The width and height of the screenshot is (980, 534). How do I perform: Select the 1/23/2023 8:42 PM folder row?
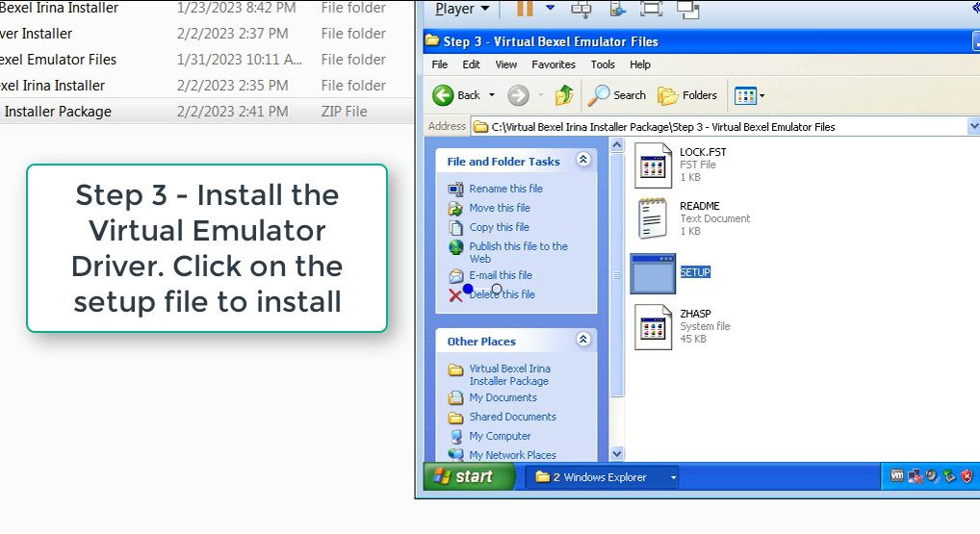pyautogui.click(x=206, y=9)
